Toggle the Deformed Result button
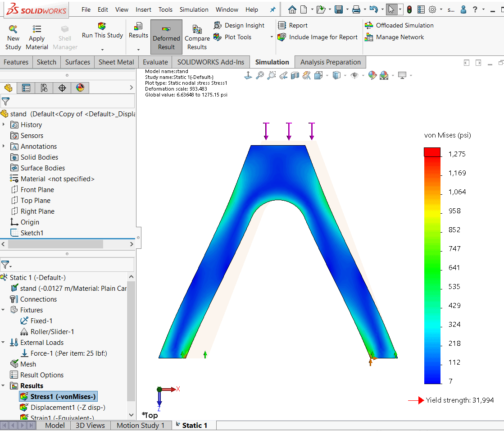This screenshot has width=504, height=431. [166, 37]
